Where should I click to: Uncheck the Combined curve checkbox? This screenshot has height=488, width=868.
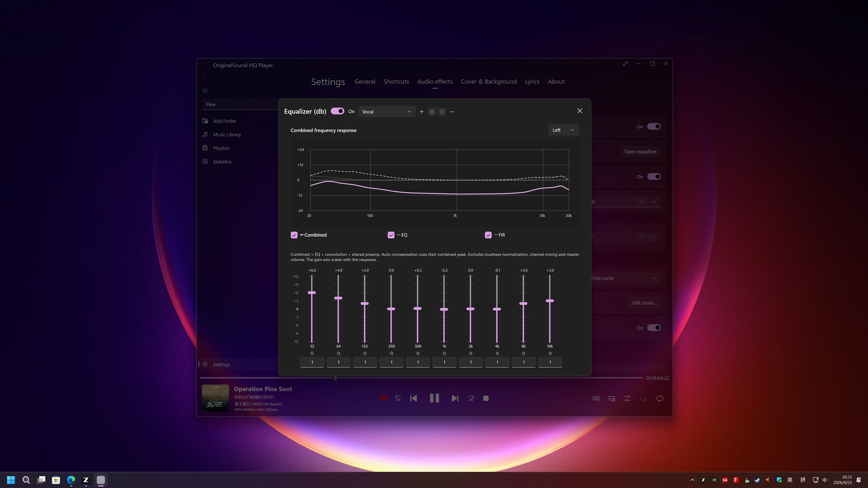point(294,235)
